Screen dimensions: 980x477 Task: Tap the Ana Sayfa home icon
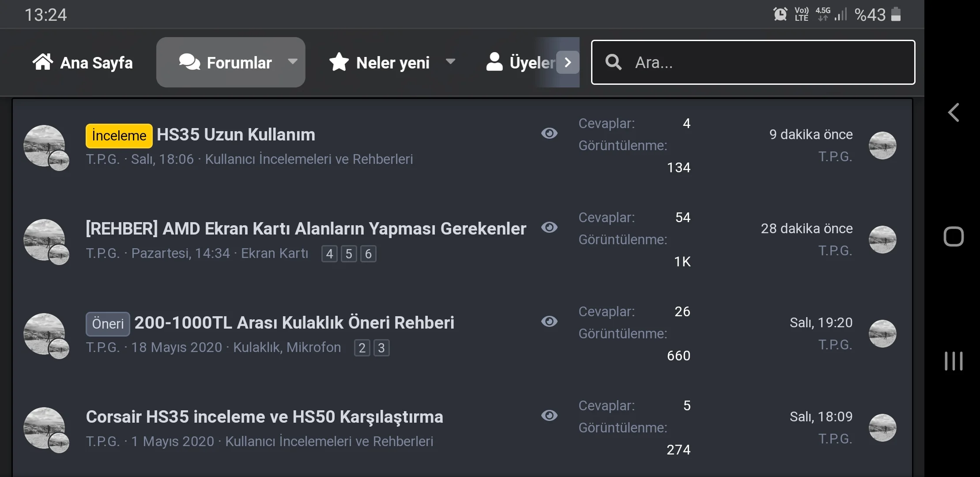click(43, 62)
